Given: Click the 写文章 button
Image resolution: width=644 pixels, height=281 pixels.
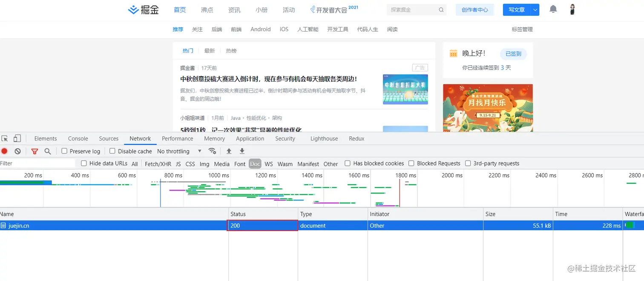Looking at the screenshot, I should coord(517,10).
